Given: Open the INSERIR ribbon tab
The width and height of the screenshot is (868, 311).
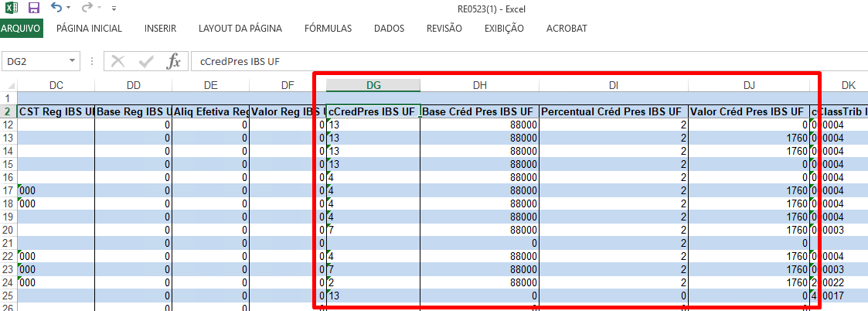Looking at the screenshot, I should [x=160, y=29].
